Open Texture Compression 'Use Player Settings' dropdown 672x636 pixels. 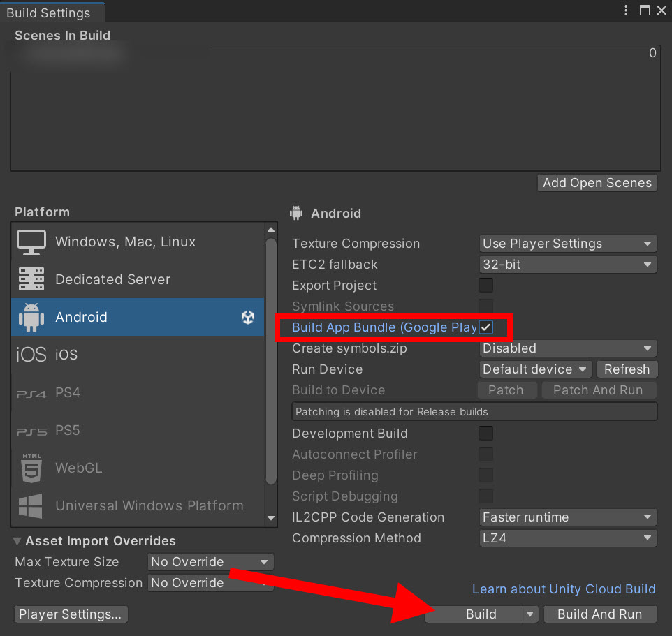tap(568, 244)
